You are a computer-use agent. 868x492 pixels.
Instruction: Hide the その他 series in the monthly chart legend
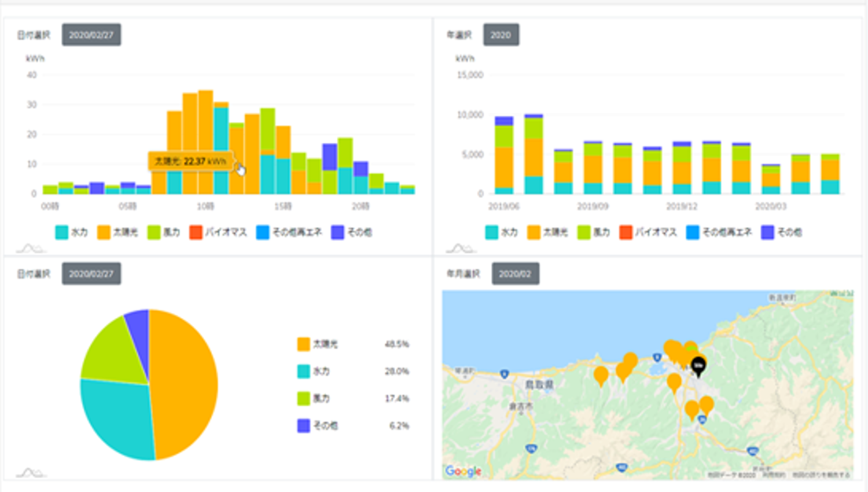coord(782,232)
